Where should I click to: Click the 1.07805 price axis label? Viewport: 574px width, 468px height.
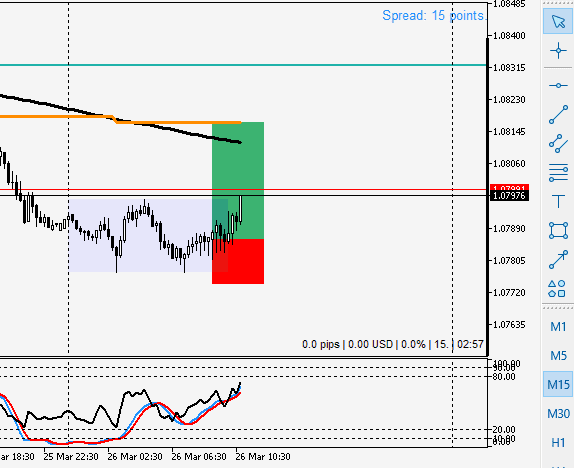(509, 261)
